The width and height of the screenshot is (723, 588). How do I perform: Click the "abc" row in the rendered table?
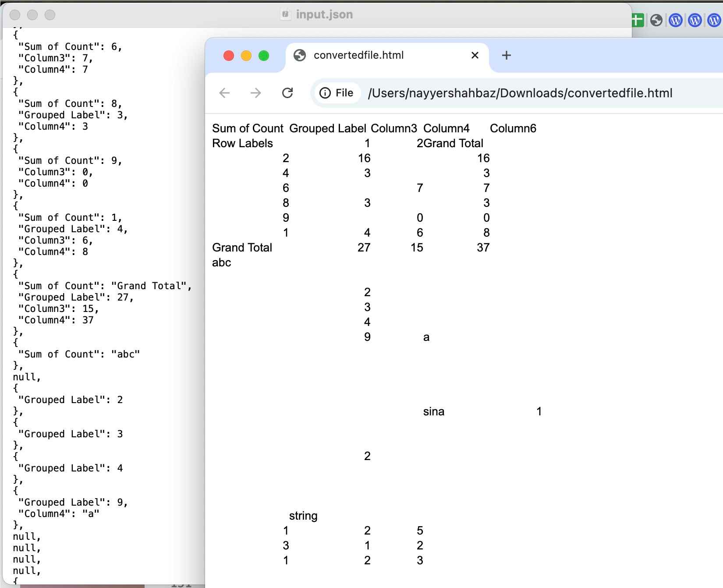[222, 262]
